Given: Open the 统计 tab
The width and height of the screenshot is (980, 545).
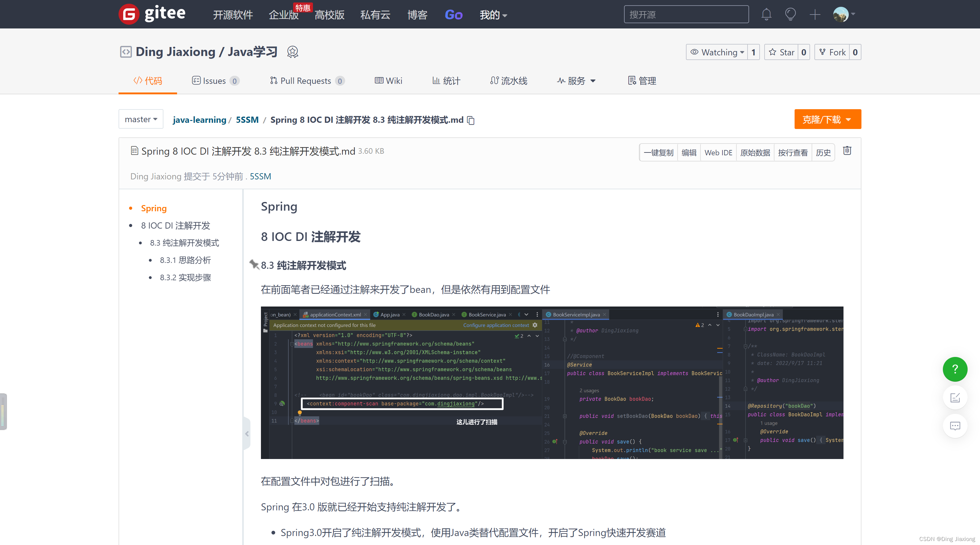Looking at the screenshot, I should click(x=446, y=81).
